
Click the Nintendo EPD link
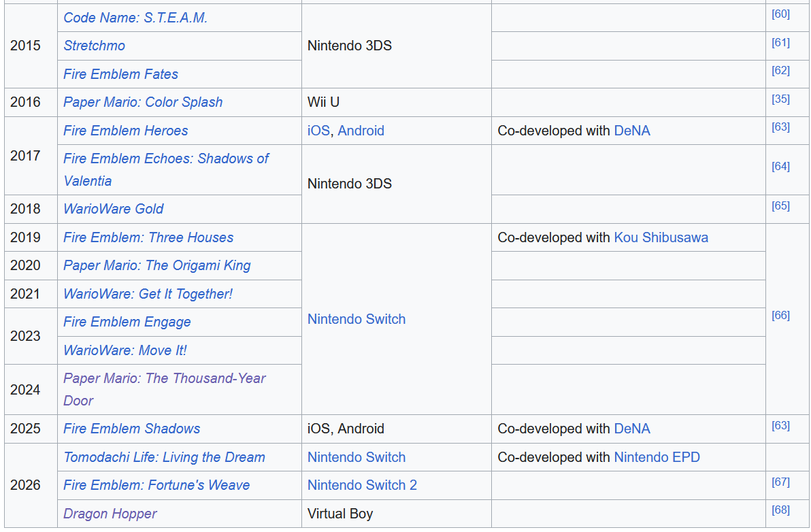(x=657, y=457)
